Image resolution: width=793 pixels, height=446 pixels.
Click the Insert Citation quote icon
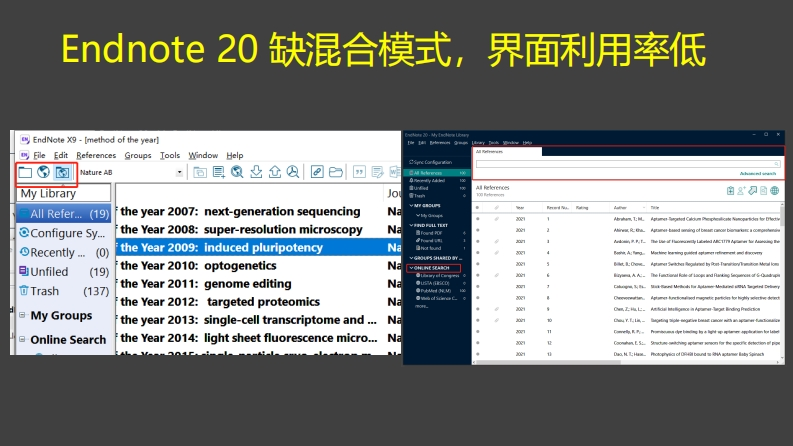click(361, 173)
